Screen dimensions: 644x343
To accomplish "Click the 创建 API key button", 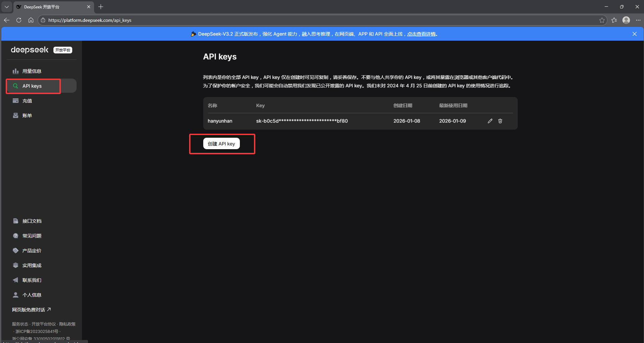I will tap(221, 144).
